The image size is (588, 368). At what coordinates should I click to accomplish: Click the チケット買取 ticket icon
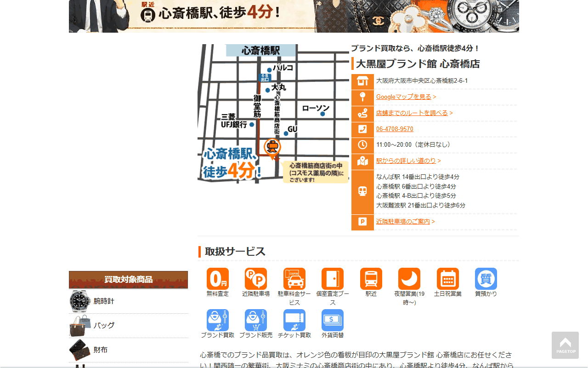[294, 320]
